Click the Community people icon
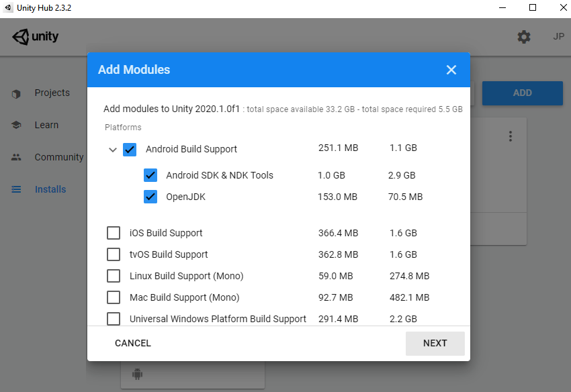This screenshot has height=392, width=571. [x=16, y=157]
